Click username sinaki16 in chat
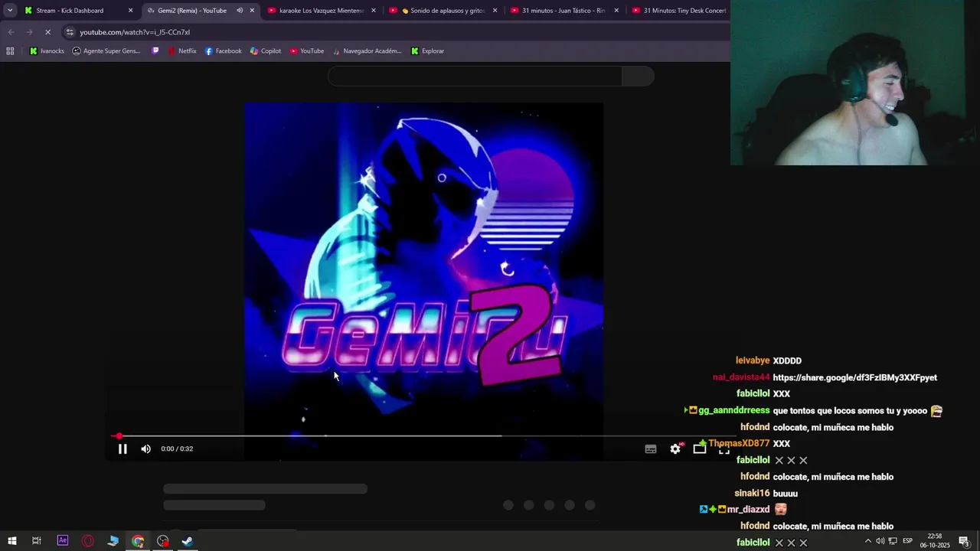 point(752,494)
